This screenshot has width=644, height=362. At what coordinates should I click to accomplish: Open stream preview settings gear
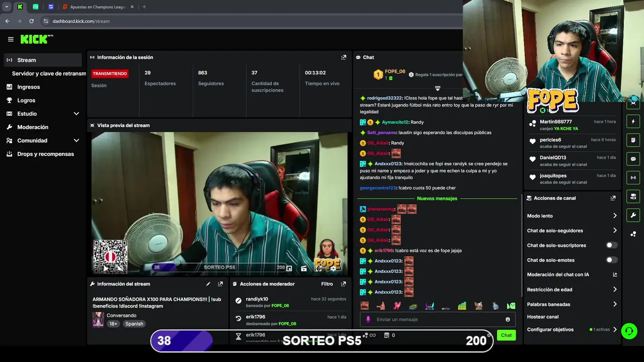point(333,268)
